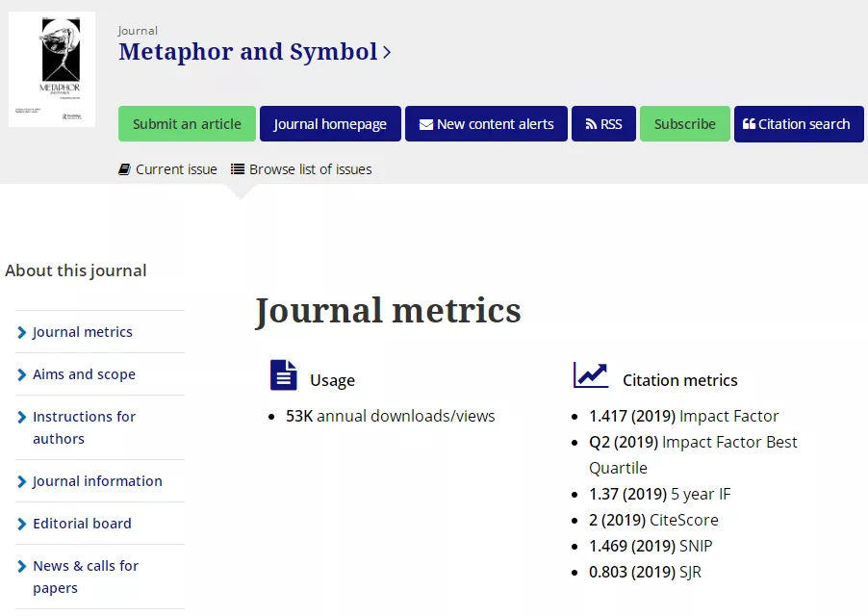Click the book icon for Current issue
868x616 pixels.
[x=124, y=169]
